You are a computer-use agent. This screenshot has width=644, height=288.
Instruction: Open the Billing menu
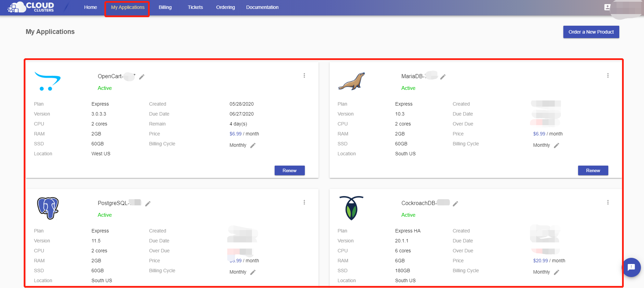(165, 7)
